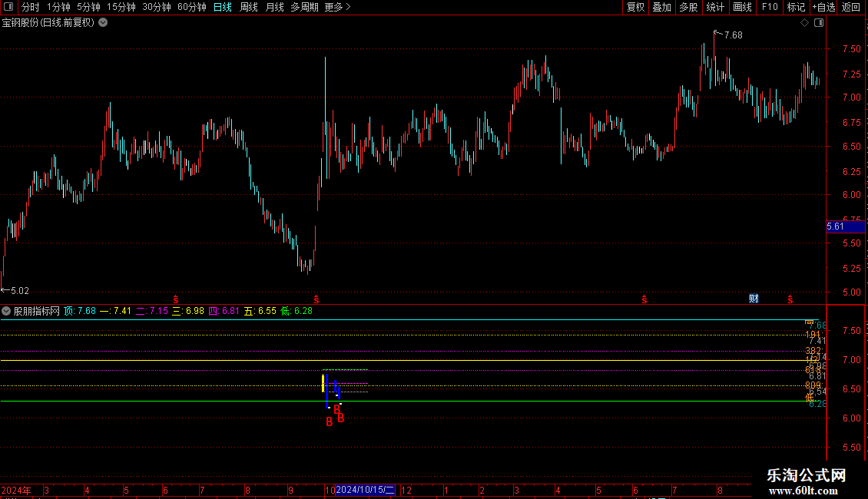Expand the 更多 periods menu
This screenshot has height=499, width=868.
coord(337,7)
